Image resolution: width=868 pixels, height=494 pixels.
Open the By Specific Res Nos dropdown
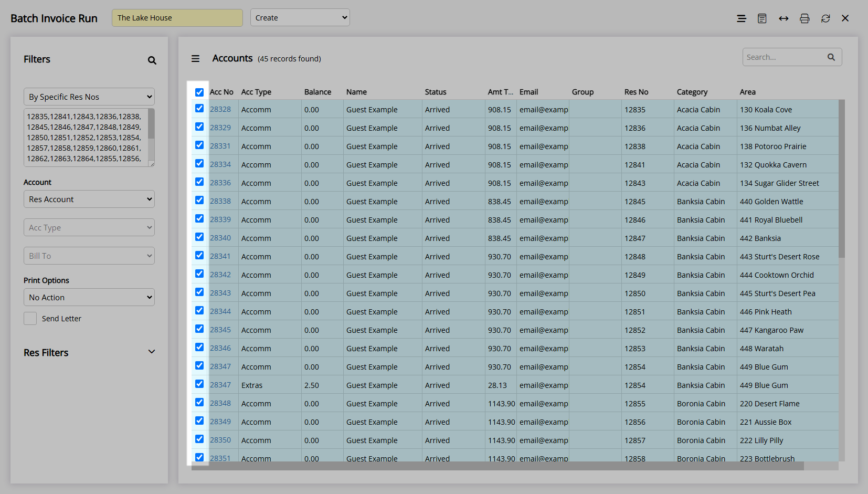[89, 97]
